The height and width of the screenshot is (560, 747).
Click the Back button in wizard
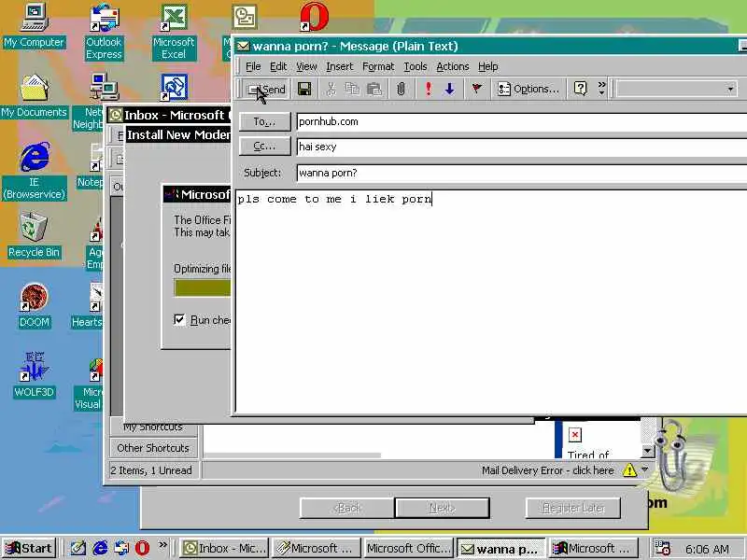click(346, 508)
